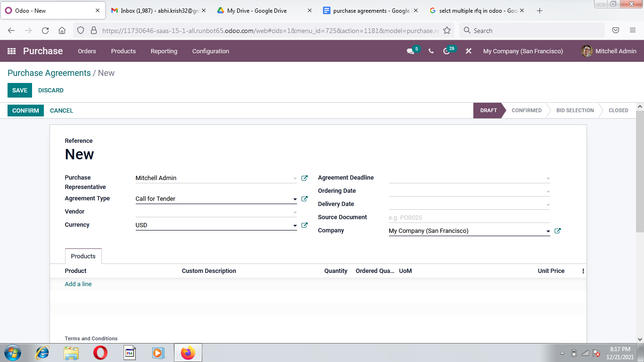
Task: Click the debug tools icon in the top bar
Action: pos(468,51)
